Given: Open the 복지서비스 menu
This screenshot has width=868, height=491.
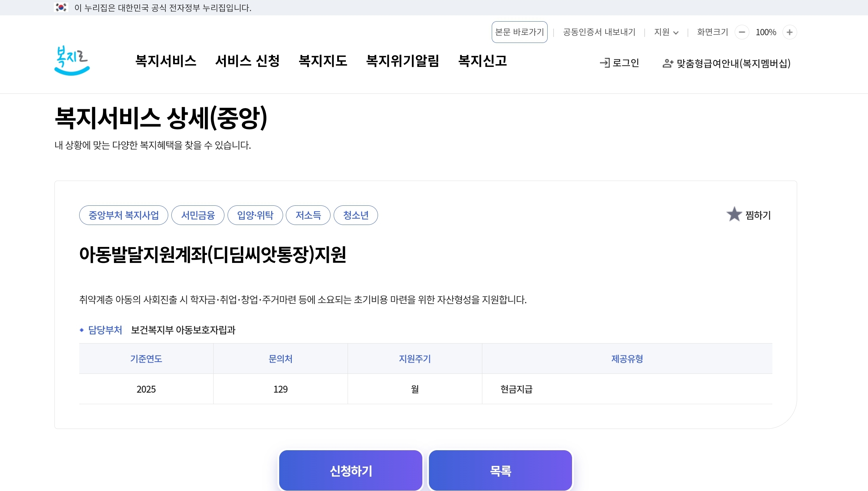Looking at the screenshot, I should click(x=166, y=61).
